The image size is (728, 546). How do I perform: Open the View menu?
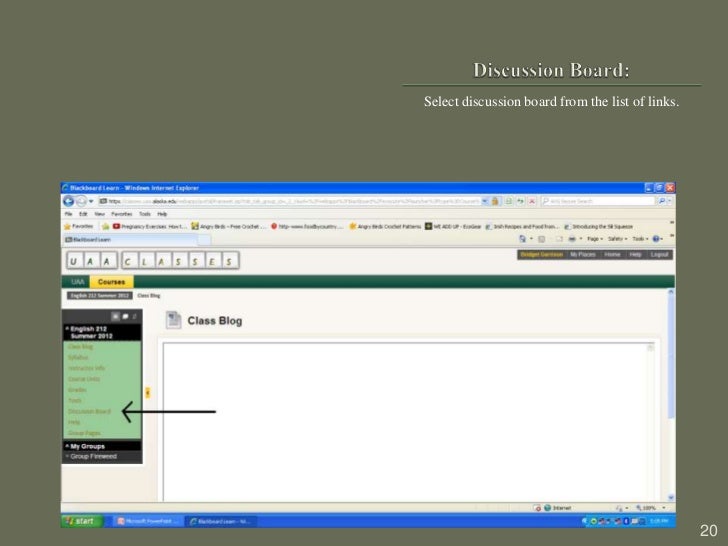99,214
